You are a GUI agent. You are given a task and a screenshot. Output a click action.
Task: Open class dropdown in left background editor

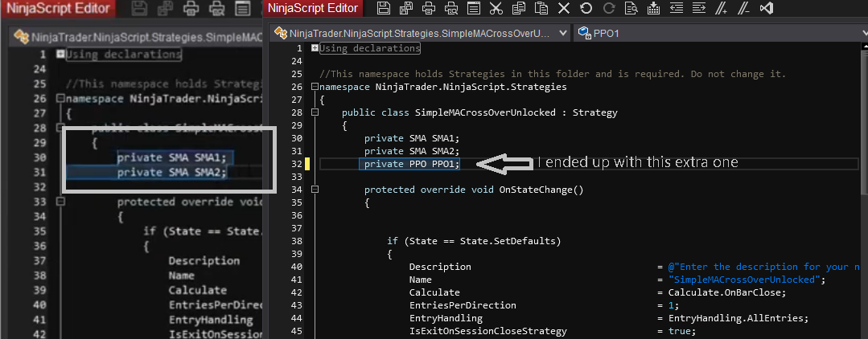tap(138, 38)
